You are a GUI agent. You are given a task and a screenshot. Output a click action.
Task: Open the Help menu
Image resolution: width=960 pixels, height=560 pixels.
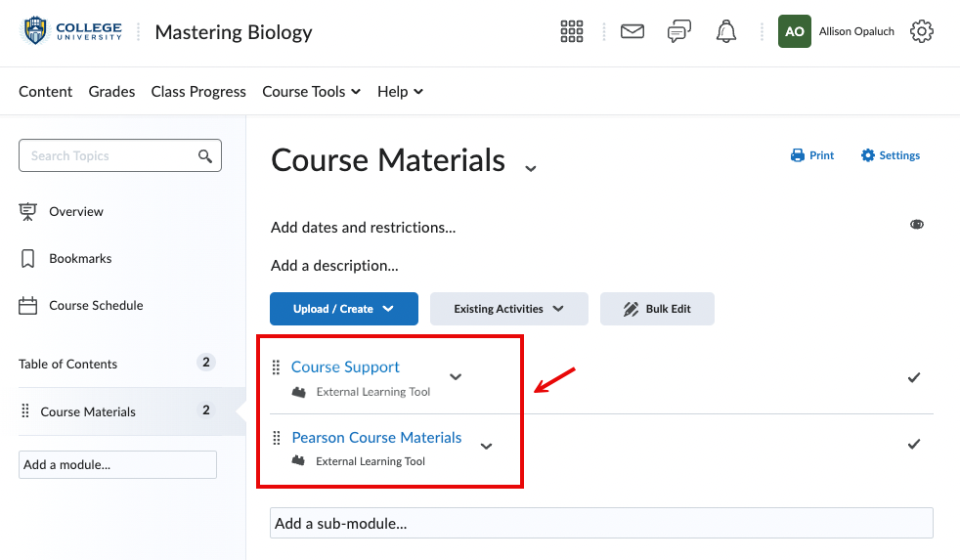pos(400,91)
